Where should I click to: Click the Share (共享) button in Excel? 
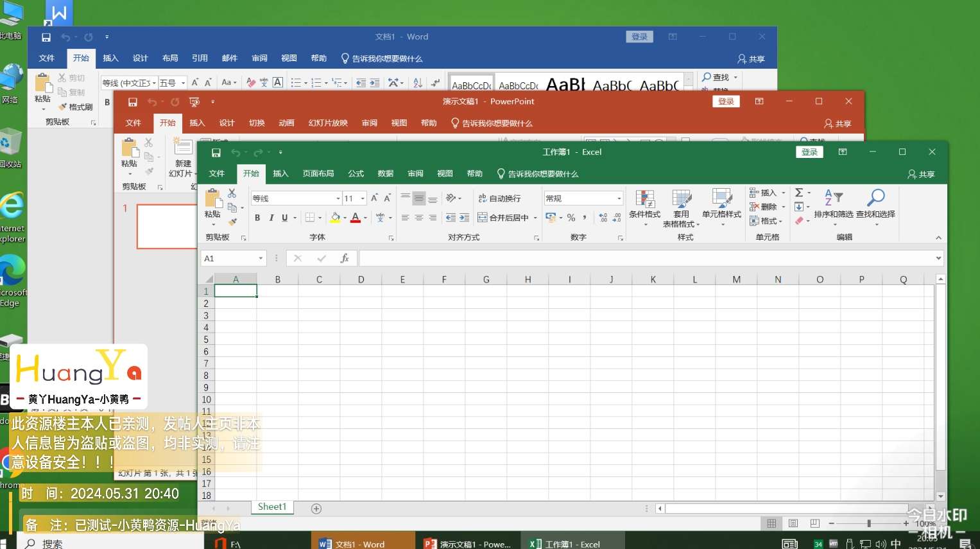(x=921, y=174)
